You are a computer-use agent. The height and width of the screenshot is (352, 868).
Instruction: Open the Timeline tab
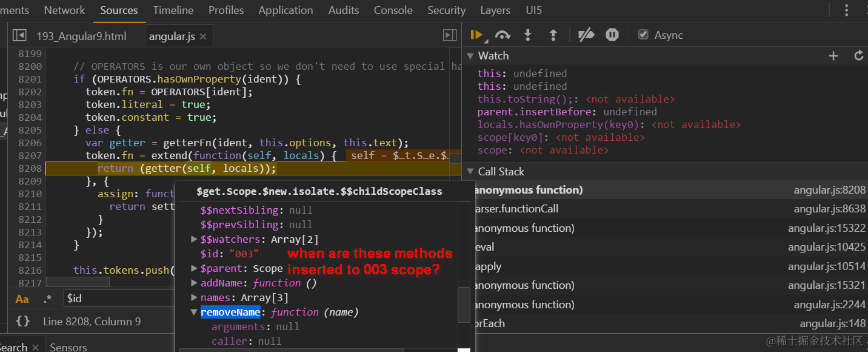coord(173,10)
